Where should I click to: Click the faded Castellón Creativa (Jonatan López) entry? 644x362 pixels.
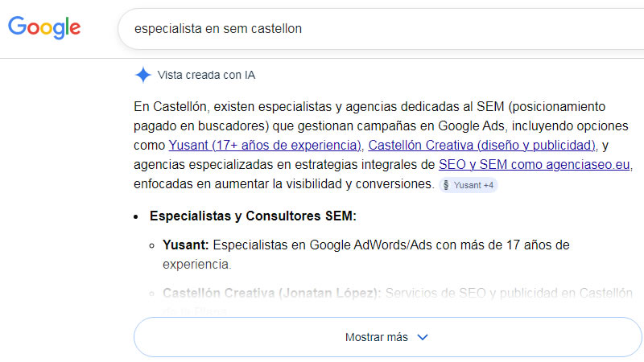point(271,294)
